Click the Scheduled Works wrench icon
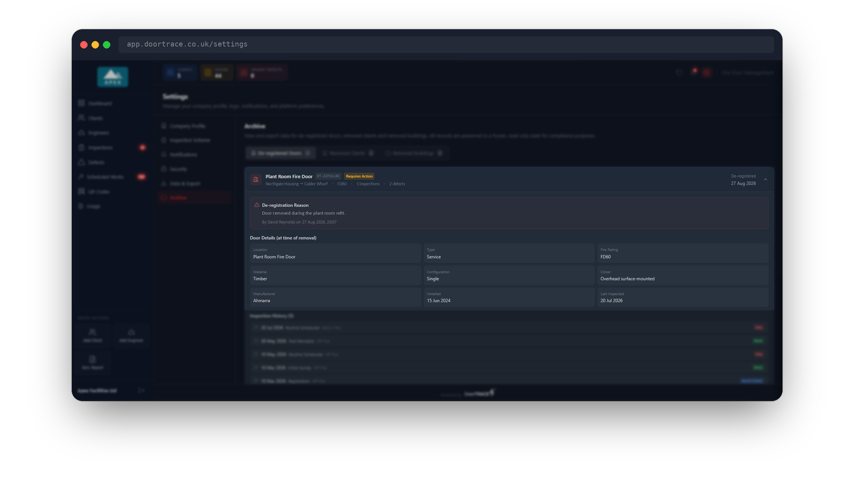Viewport: 854px width, 504px height. [x=81, y=177]
